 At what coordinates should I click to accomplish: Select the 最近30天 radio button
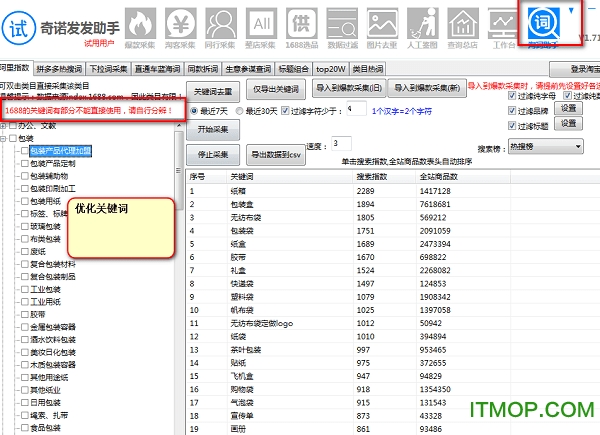(242, 110)
